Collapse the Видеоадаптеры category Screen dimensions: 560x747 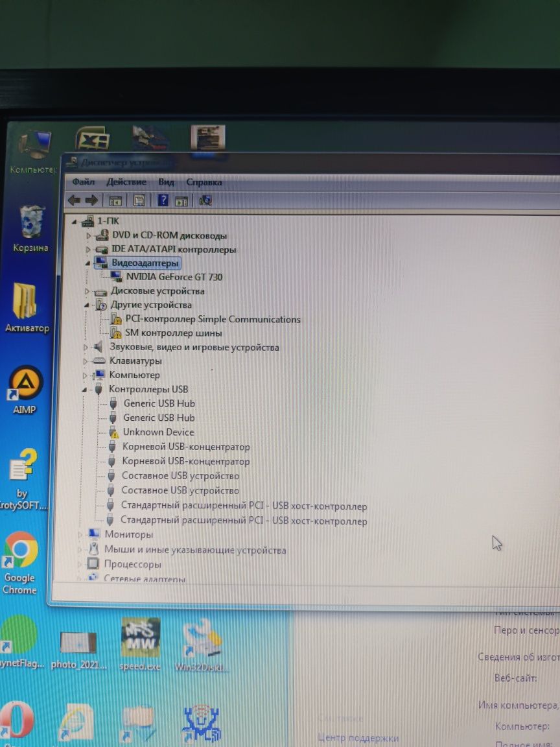(87, 263)
